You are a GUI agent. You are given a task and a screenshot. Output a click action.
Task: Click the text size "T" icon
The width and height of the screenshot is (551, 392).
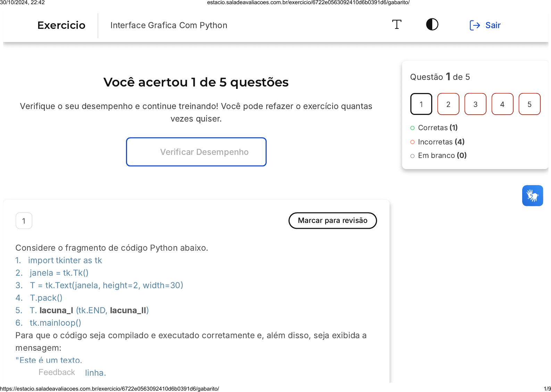click(x=396, y=25)
